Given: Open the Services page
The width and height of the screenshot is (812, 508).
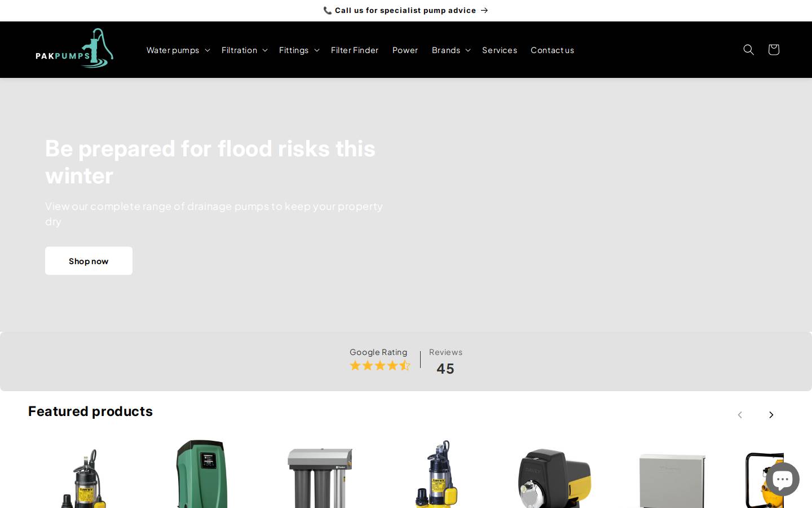Looking at the screenshot, I should click(500, 50).
